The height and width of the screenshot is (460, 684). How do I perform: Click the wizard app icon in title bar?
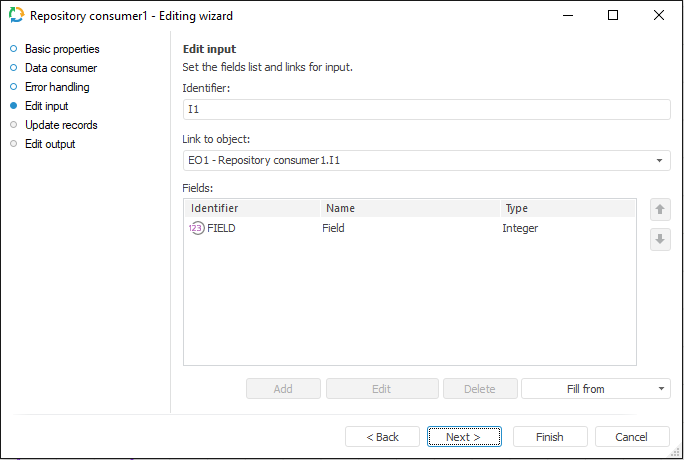click(x=16, y=15)
